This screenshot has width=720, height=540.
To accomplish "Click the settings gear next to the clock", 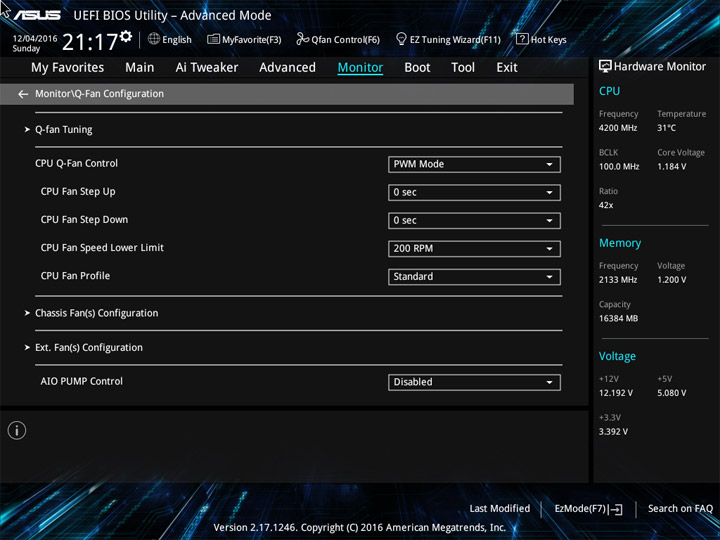I will (x=126, y=37).
